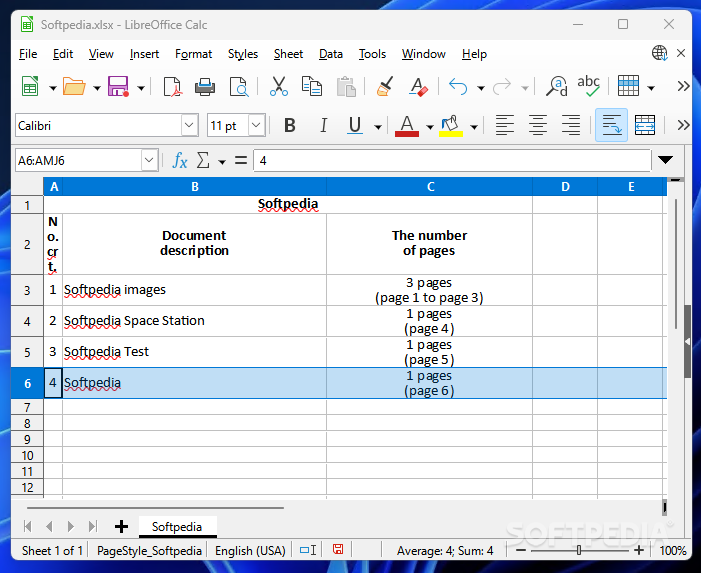Go to the last sheet

(x=93, y=527)
